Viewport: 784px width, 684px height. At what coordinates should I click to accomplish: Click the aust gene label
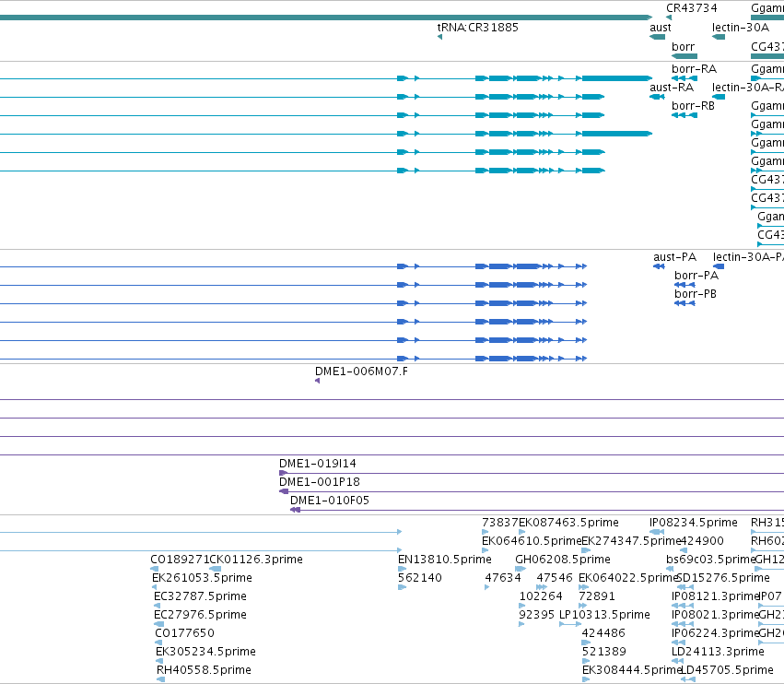pyautogui.click(x=660, y=28)
